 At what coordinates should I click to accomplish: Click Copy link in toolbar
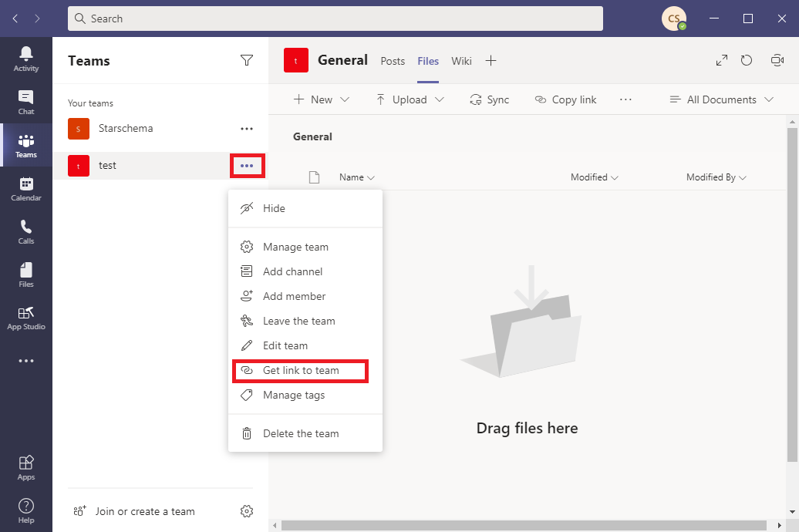pyautogui.click(x=565, y=100)
